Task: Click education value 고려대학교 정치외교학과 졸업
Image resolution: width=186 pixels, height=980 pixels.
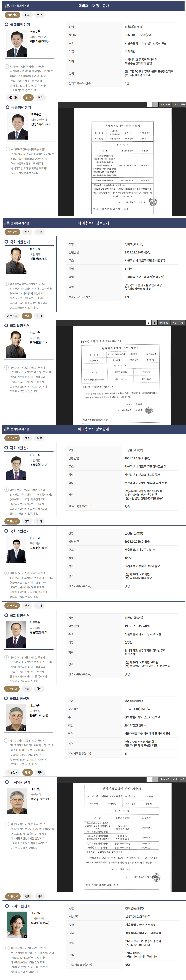Action: tap(142, 566)
